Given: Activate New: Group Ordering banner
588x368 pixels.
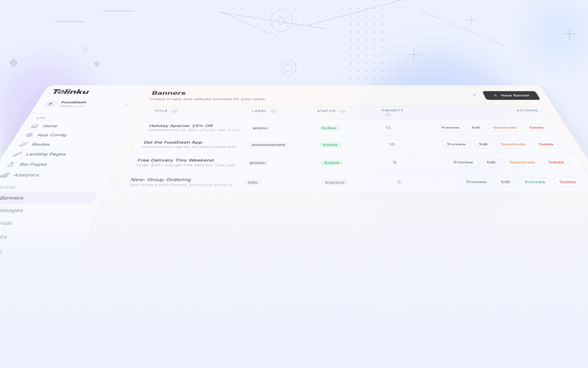Looking at the screenshot, I should [x=535, y=182].
